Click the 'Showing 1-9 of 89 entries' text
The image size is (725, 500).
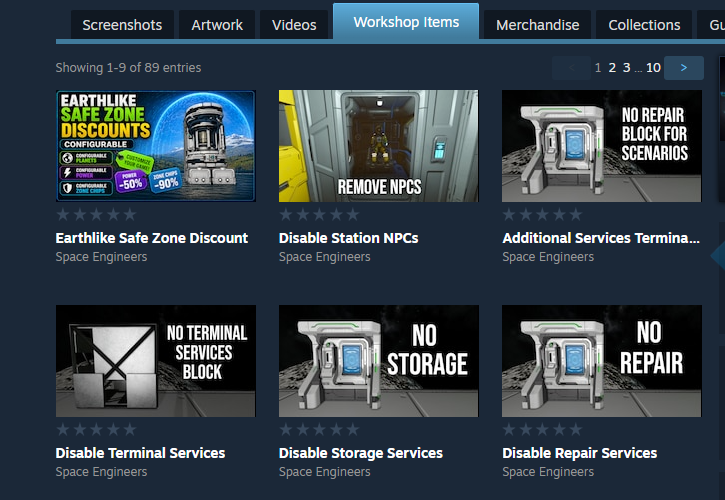tap(128, 68)
